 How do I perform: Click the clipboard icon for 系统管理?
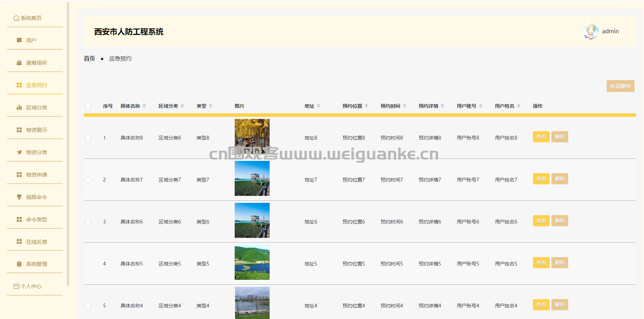19,264
